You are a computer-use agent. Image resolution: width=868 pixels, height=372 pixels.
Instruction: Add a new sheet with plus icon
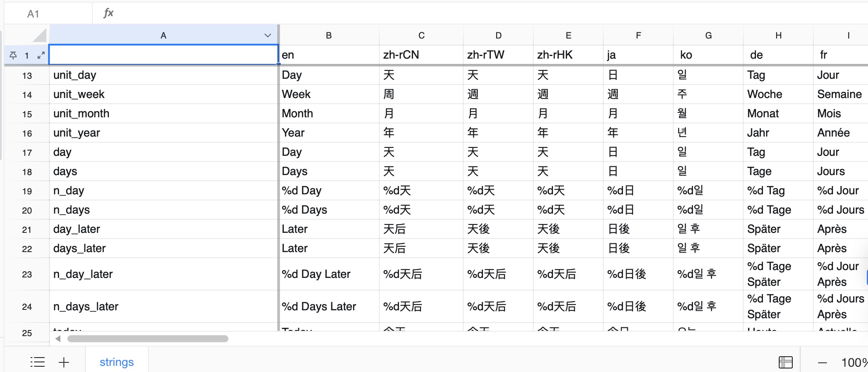(64, 362)
